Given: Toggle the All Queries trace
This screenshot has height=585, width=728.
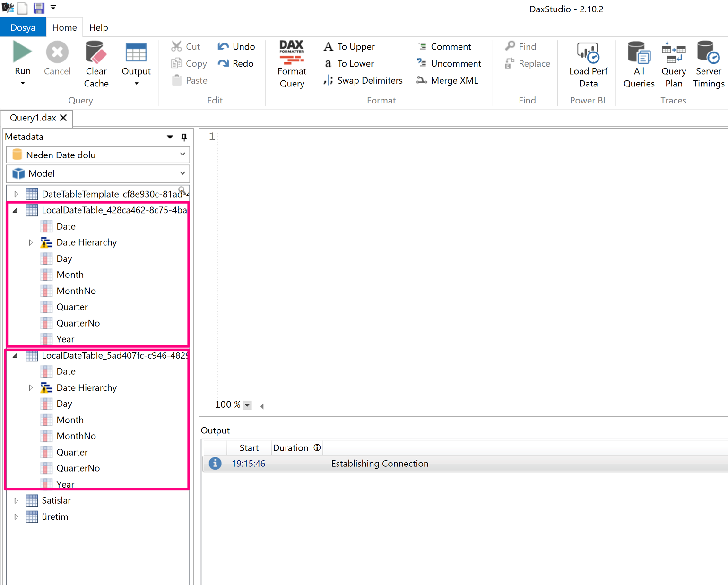Looking at the screenshot, I should coord(639,64).
